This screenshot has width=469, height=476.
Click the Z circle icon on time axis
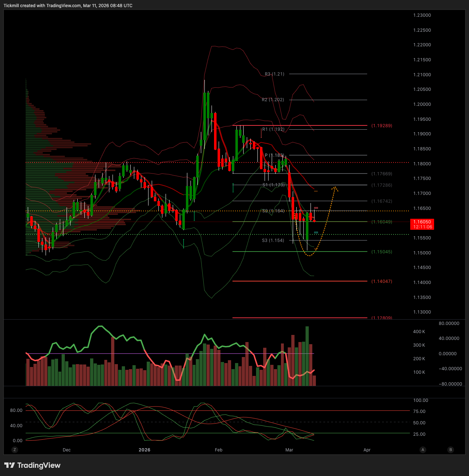15,450
